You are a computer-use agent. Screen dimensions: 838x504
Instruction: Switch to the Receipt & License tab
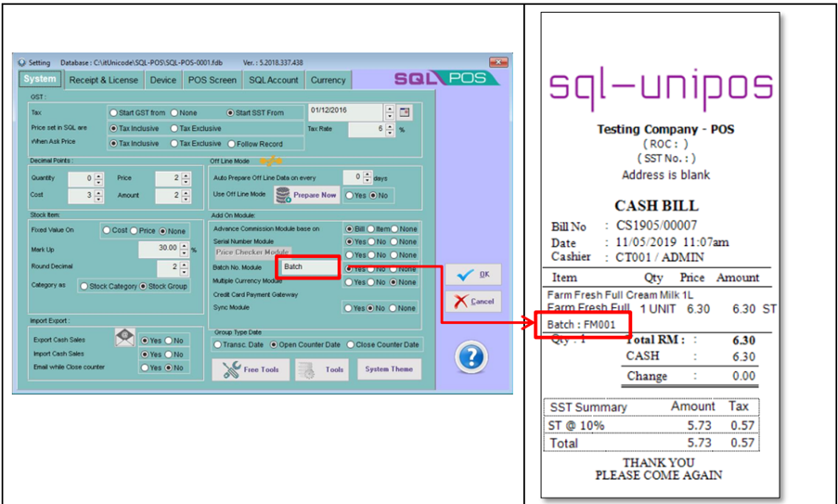105,80
